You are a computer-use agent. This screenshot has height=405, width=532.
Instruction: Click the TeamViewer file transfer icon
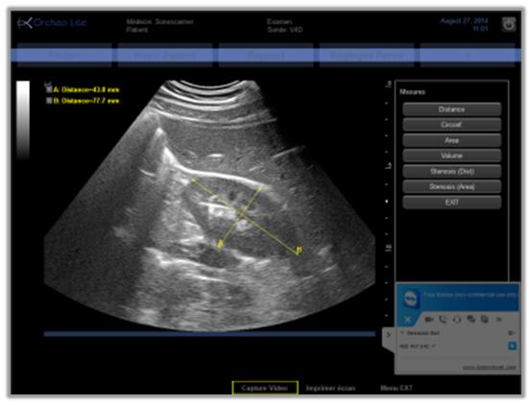485,319
